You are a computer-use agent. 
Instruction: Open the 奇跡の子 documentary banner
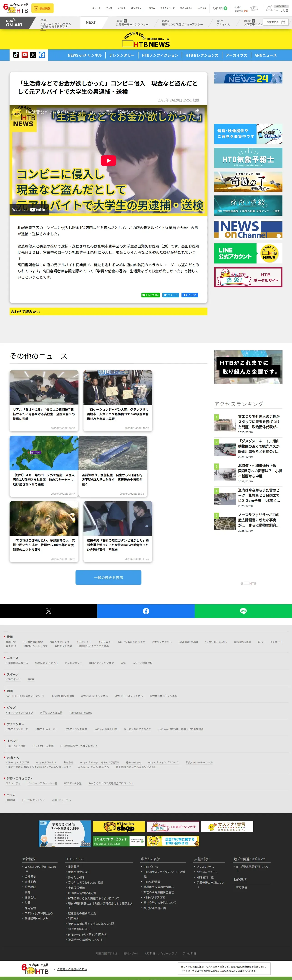(248, 182)
